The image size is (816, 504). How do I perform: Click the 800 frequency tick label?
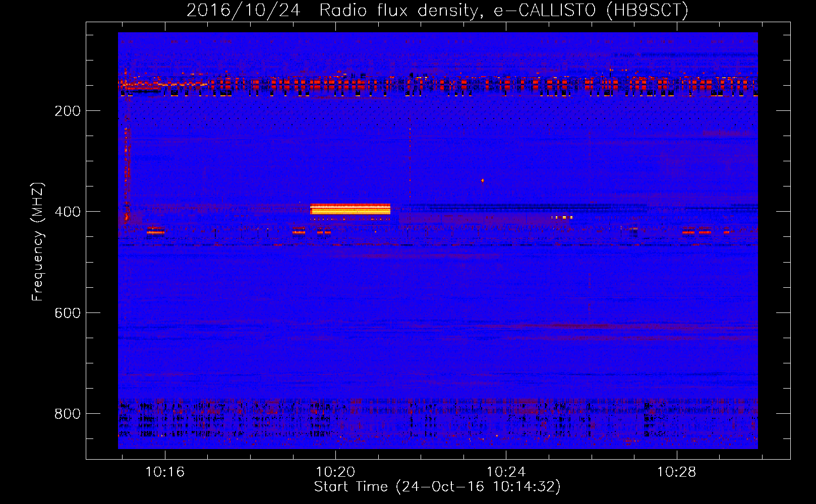click(x=68, y=414)
